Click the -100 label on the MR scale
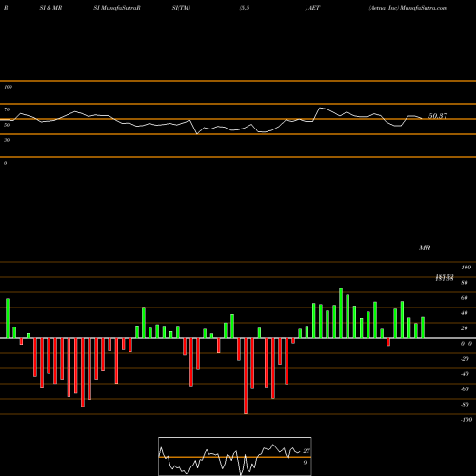 466,420
